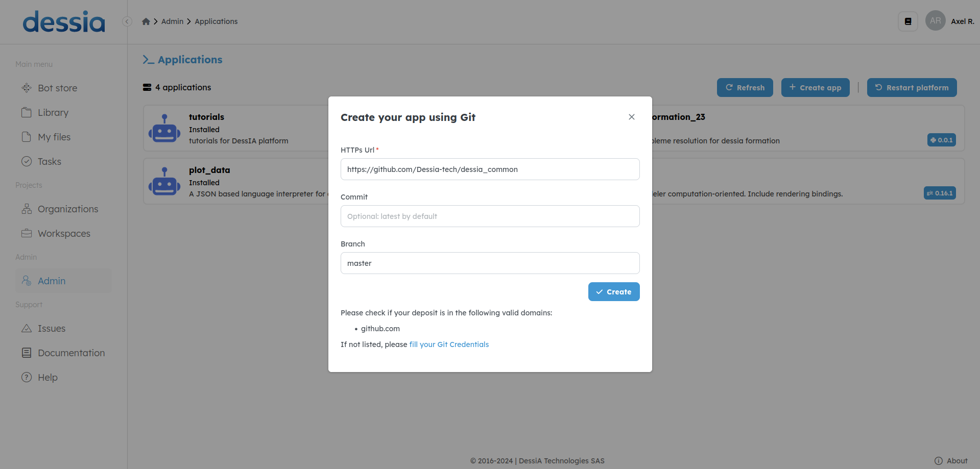Click the Library folder icon

pyautogui.click(x=27, y=112)
